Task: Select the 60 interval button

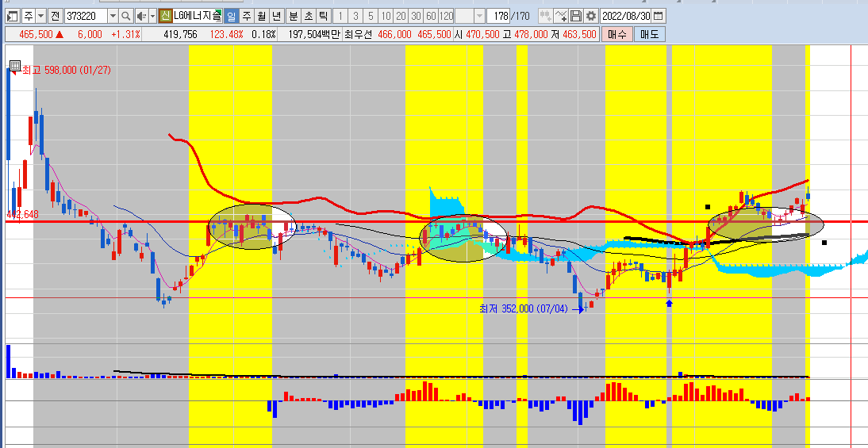Action: pos(431,16)
